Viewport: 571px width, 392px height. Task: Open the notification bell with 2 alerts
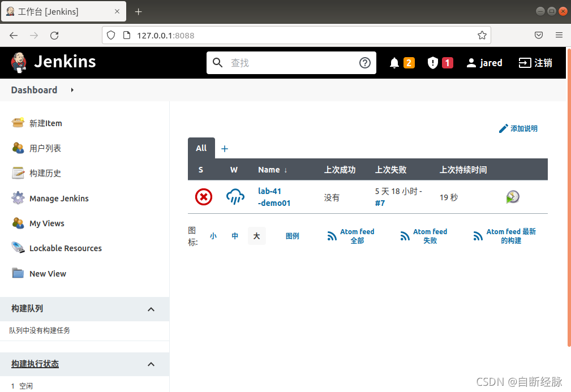click(x=402, y=62)
